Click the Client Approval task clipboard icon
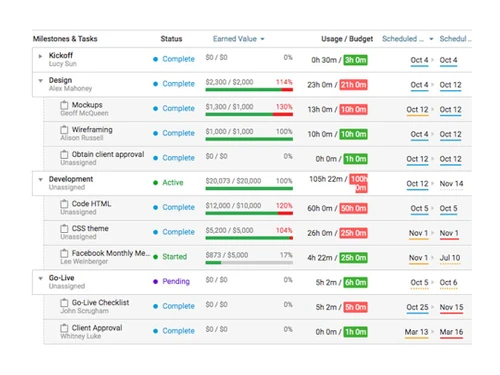The image size is (500, 375). (x=64, y=328)
